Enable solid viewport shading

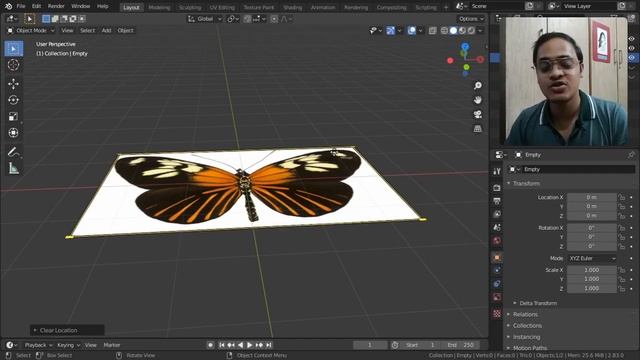coord(453,31)
